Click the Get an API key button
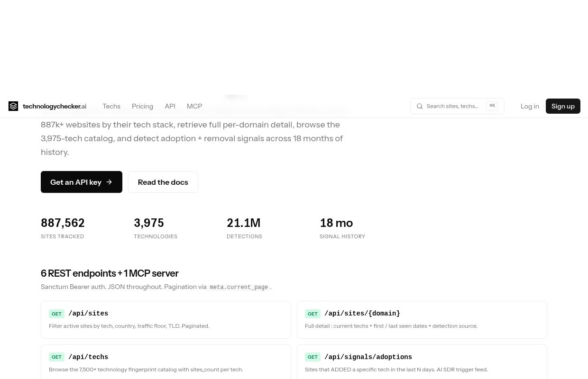 click(82, 182)
